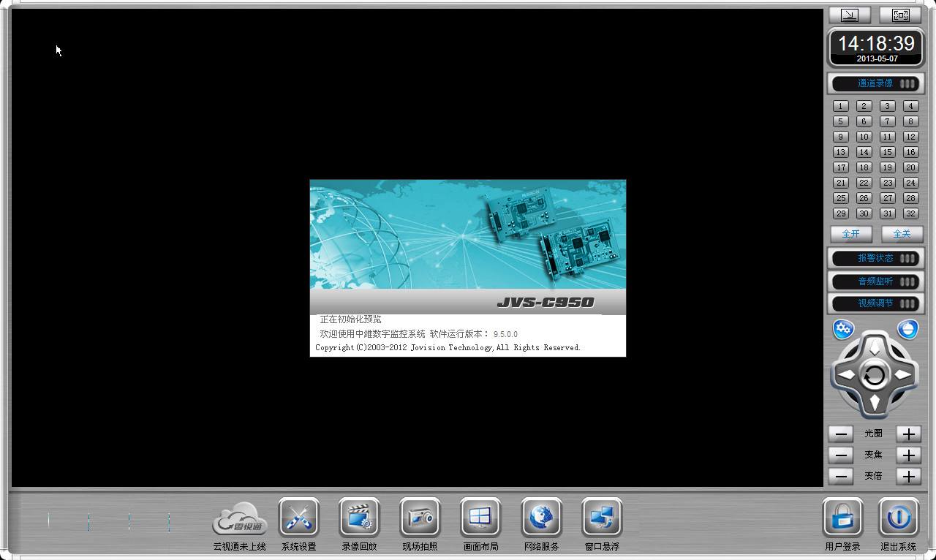
Task: Toggle recording for channel 16
Action: 910,152
